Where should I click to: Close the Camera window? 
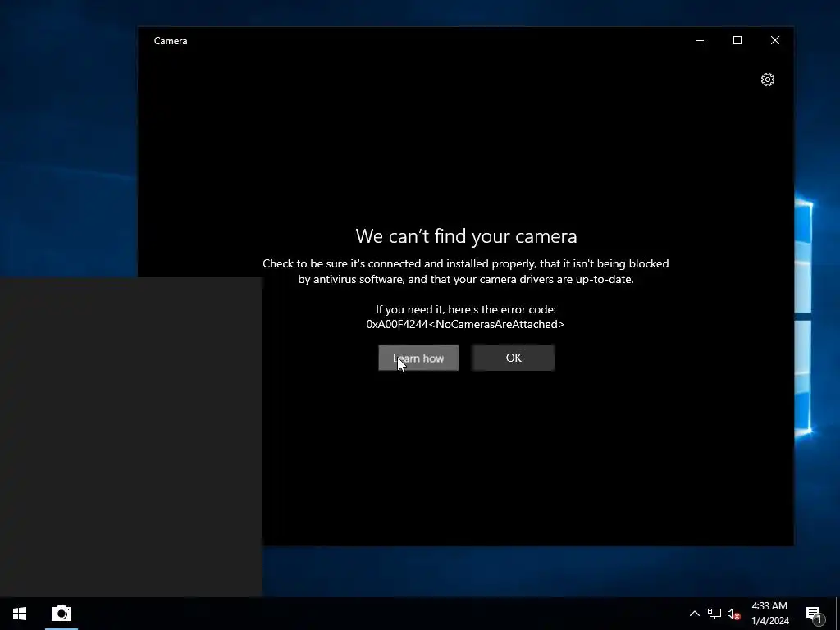point(774,41)
